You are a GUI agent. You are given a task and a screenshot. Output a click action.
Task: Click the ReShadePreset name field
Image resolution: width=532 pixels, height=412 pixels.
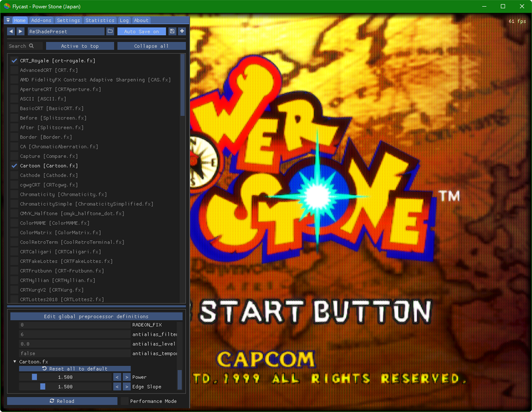point(66,31)
